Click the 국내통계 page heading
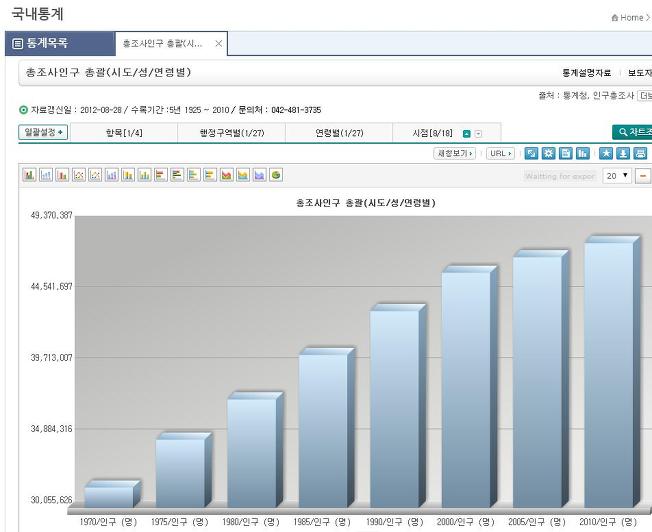 [x=37, y=14]
